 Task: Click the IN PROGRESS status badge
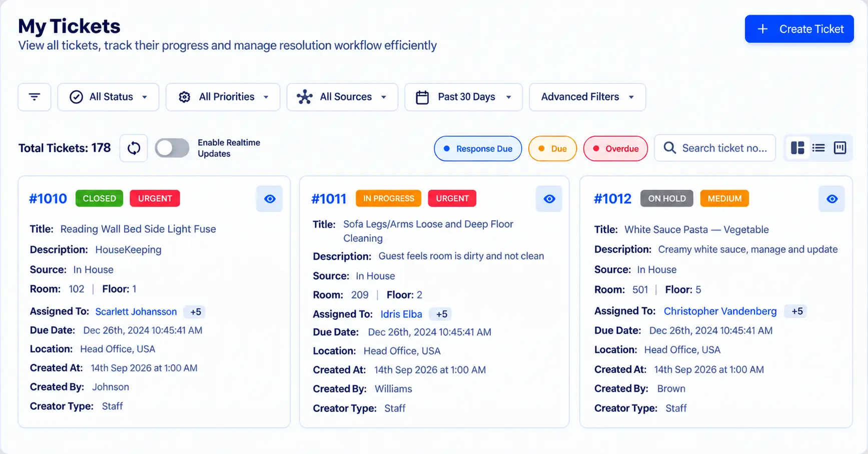388,198
